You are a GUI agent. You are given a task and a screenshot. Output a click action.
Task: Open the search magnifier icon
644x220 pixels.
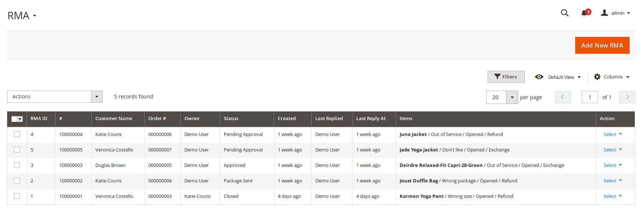pos(565,13)
